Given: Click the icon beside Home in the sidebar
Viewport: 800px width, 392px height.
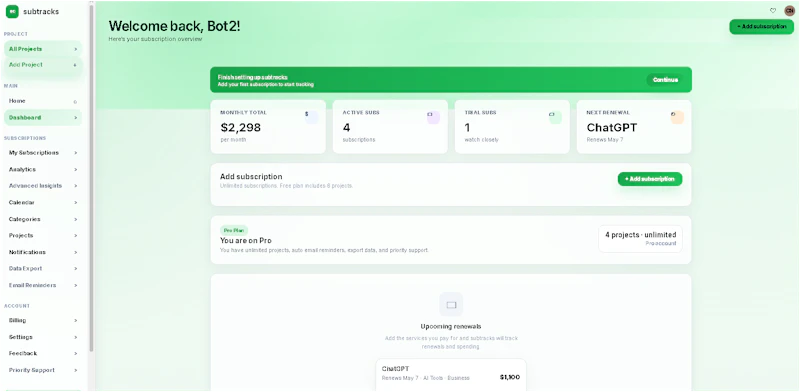Looking at the screenshot, I should [75, 102].
